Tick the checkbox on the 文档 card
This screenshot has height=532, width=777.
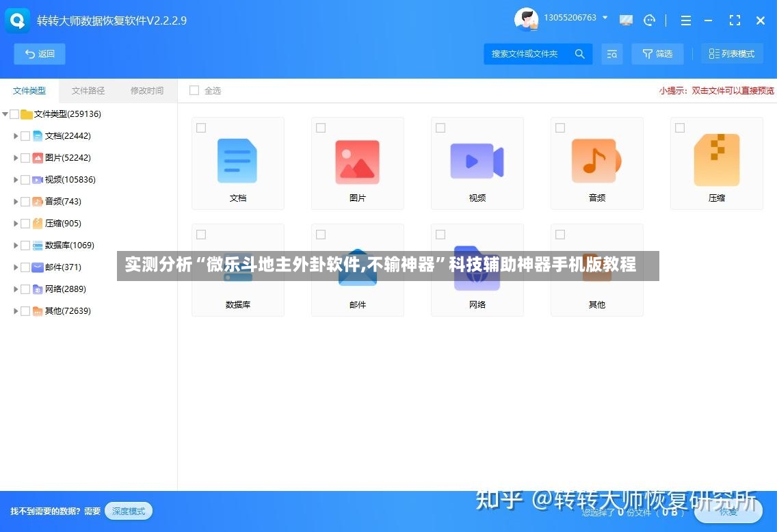201,128
